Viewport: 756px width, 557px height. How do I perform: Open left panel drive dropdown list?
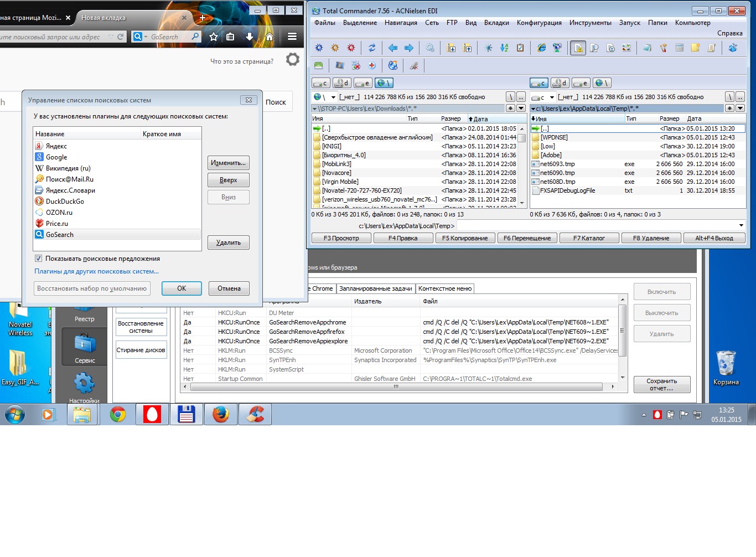click(x=333, y=97)
